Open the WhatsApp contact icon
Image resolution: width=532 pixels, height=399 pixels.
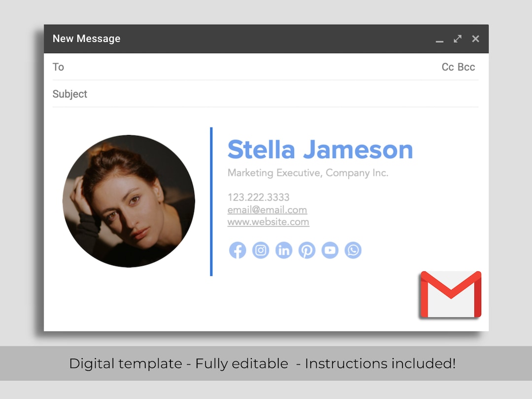(x=353, y=250)
